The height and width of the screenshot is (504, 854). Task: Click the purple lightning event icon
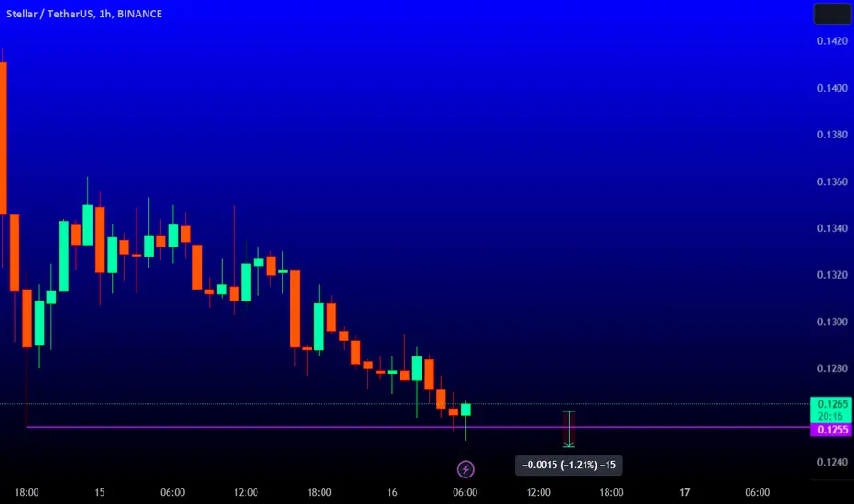tap(465, 468)
